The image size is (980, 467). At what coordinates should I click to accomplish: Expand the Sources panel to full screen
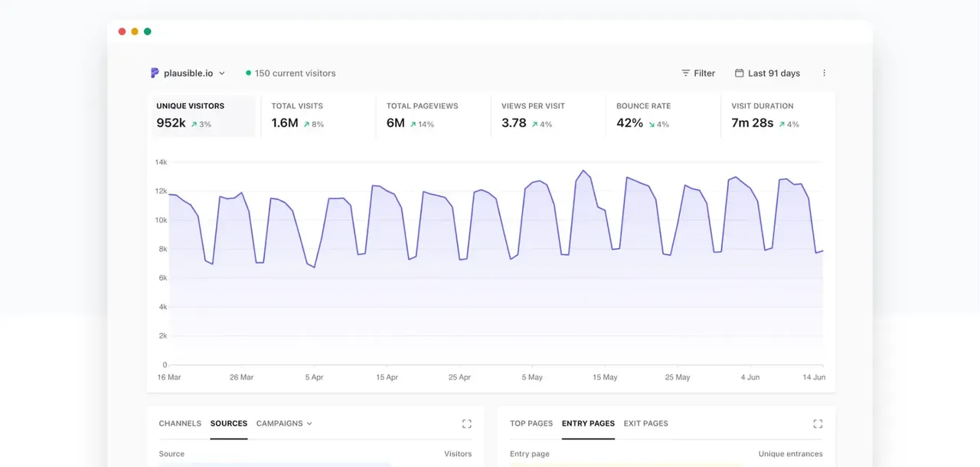point(467,423)
